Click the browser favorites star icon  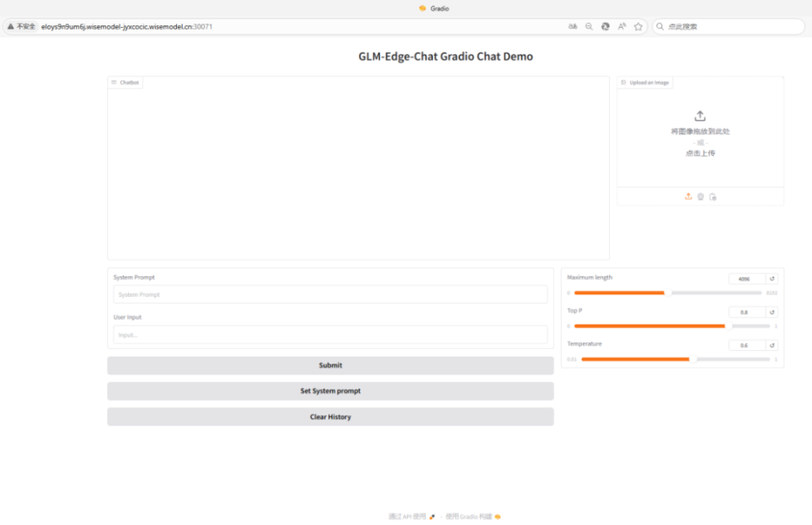[639, 26]
